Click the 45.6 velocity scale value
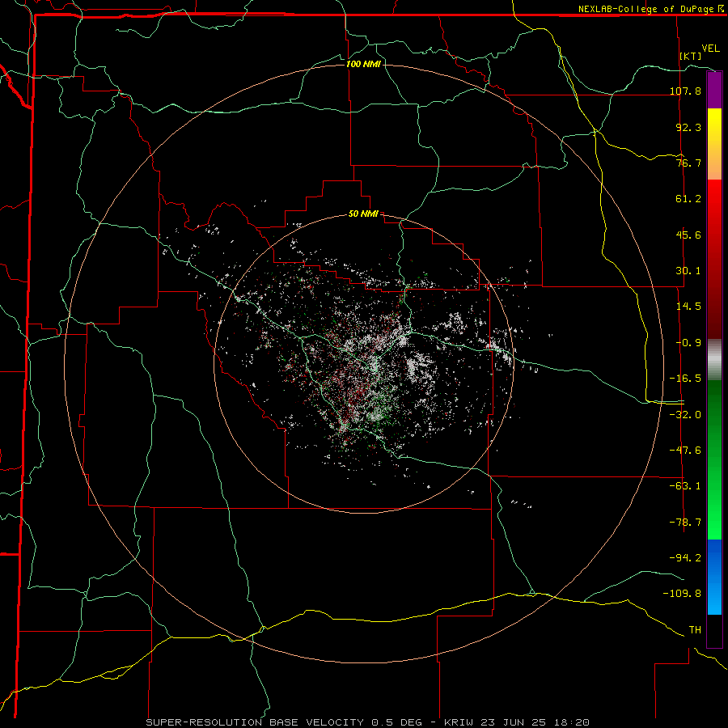The height and width of the screenshot is (728, 728). tap(688, 235)
